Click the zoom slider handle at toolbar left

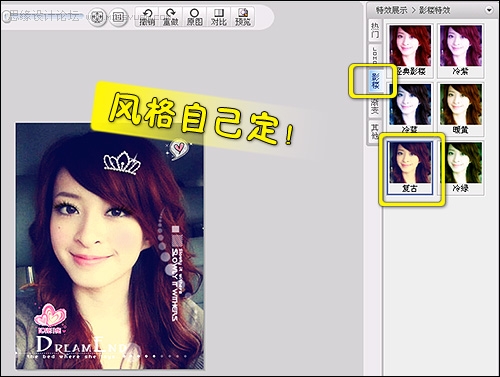(6, 17)
